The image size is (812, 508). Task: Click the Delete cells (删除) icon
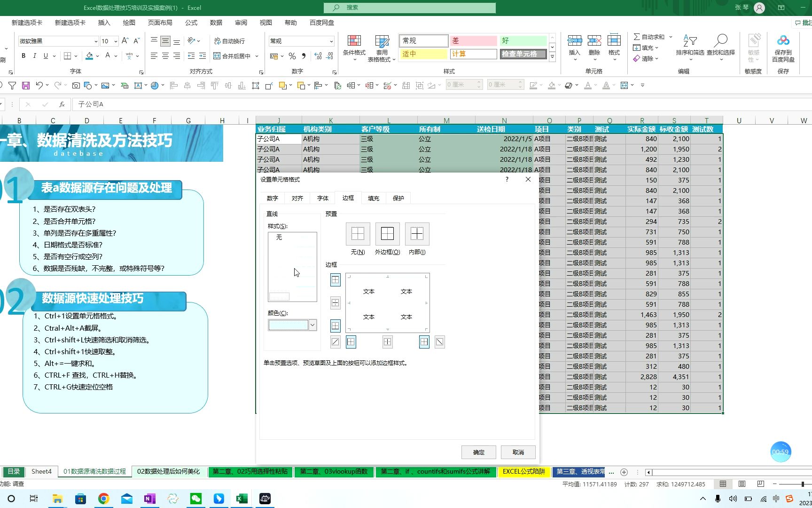click(594, 41)
